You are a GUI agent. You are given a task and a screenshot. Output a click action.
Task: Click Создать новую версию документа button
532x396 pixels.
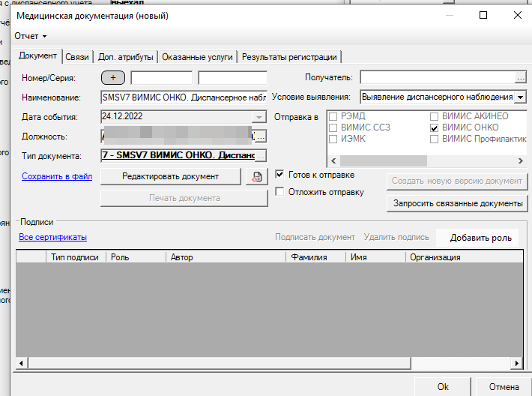457,181
